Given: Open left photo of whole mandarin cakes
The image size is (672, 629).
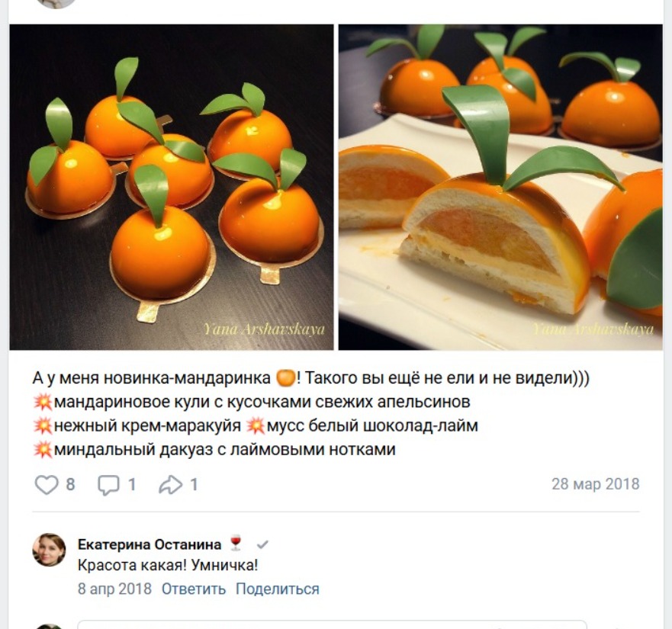Looking at the screenshot, I should [x=172, y=187].
